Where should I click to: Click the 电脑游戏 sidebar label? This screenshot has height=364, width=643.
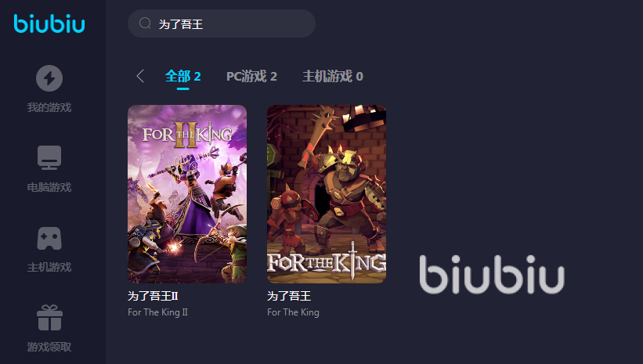point(49,187)
